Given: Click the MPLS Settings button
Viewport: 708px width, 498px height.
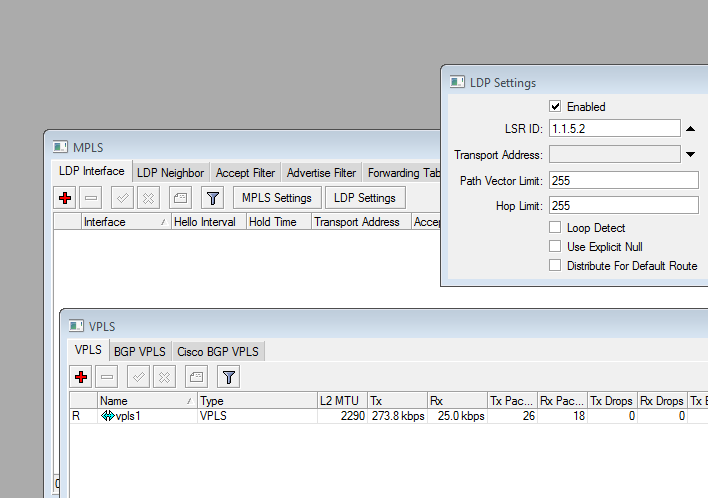Looking at the screenshot, I should click(277, 198).
